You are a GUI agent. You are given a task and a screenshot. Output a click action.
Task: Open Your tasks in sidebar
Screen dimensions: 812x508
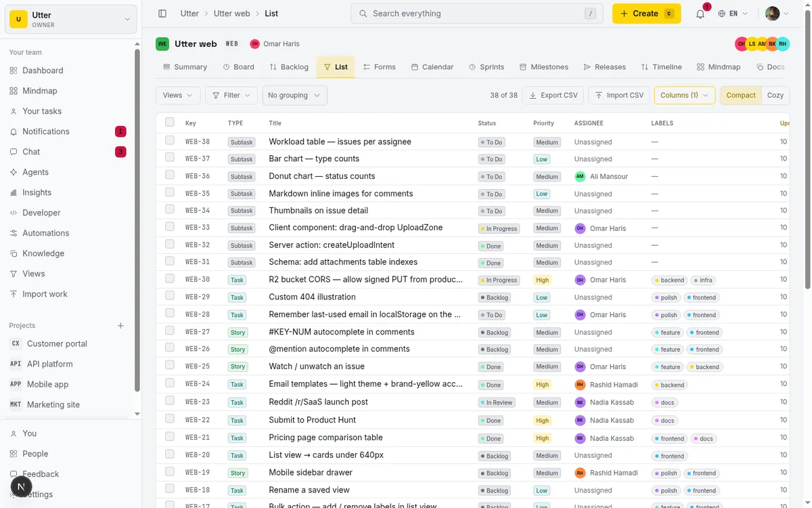pyautogui.click(x=70, y=111)
